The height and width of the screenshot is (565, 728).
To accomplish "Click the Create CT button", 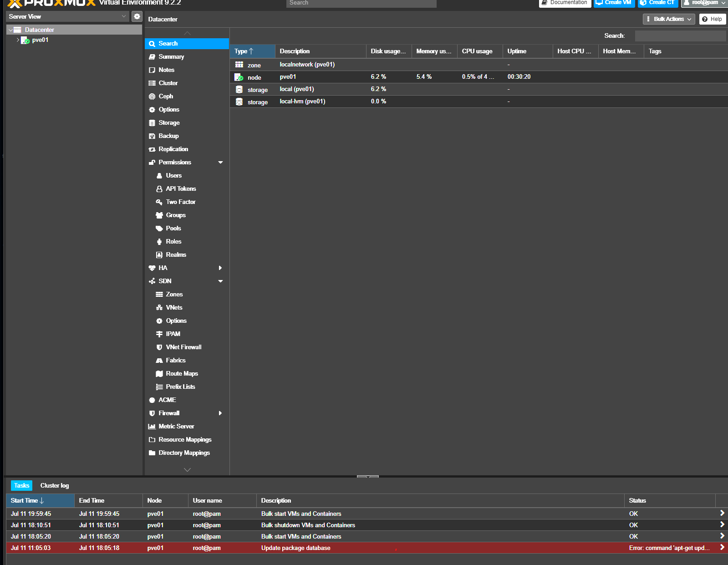I will (658, 3).
